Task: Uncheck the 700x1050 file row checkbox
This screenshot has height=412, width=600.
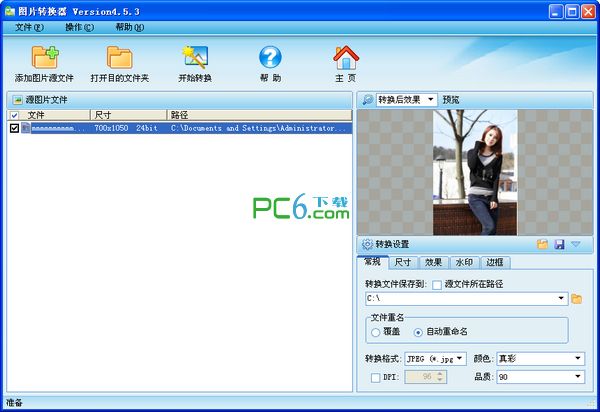Action: (14, 128)
